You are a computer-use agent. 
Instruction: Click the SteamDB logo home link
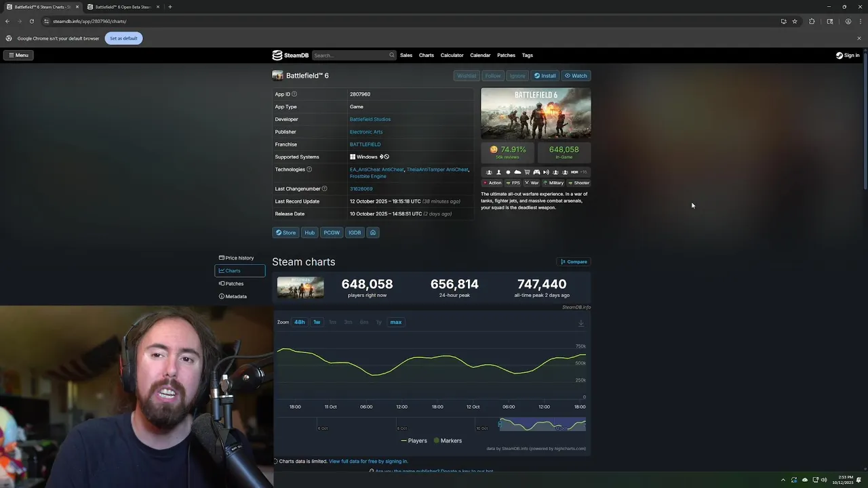point(290,55)
